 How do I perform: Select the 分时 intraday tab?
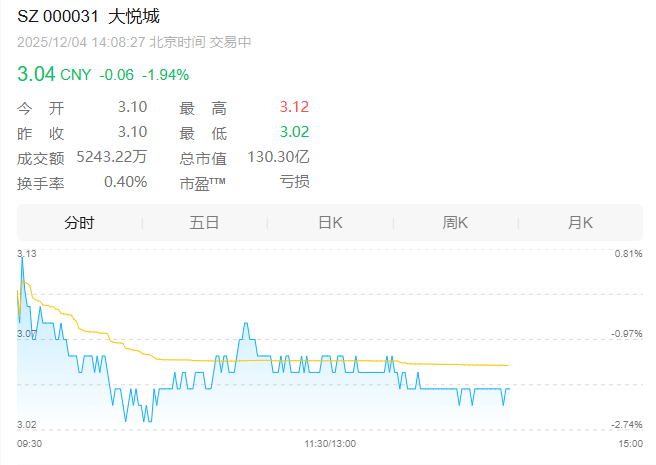79,223
